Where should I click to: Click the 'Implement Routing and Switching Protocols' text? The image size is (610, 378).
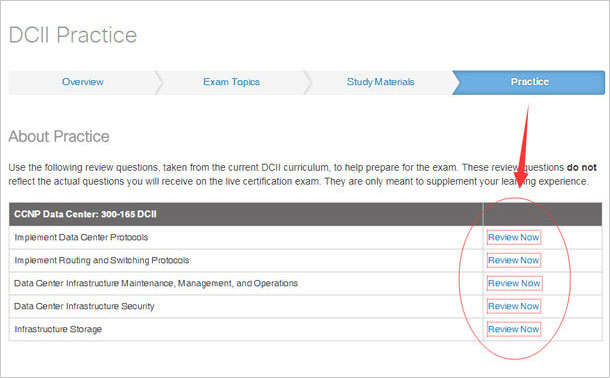102,260
